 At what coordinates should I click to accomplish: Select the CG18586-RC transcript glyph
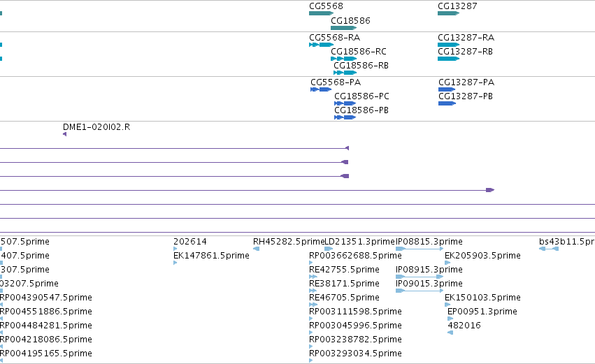click(x=343, y=59)
